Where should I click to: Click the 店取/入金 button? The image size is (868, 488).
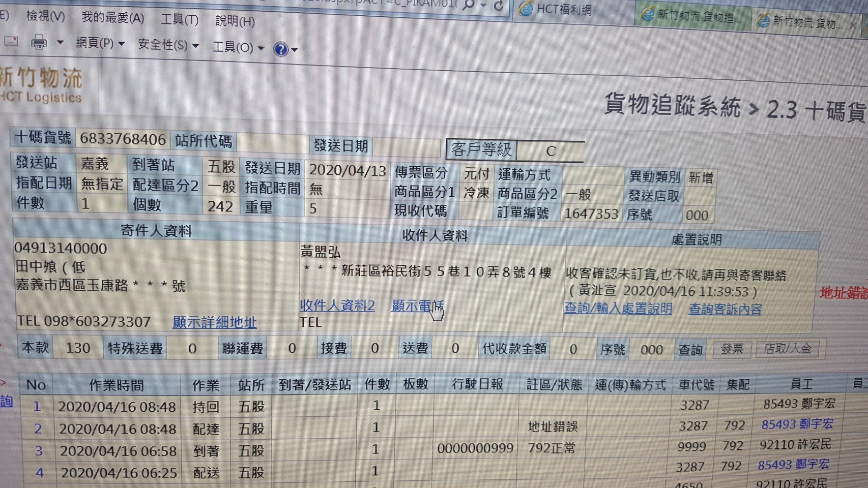click(x=788, y=349)
